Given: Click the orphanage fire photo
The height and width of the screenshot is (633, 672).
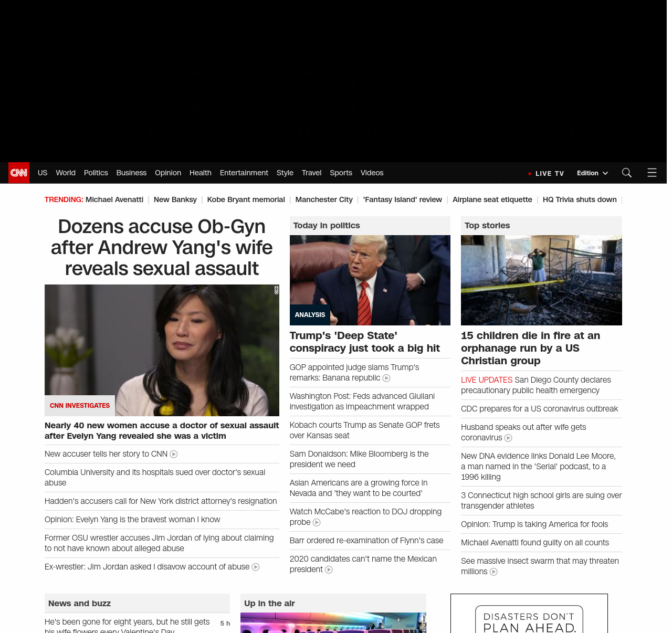Looking at the screenshot, I should click(541, 280).
